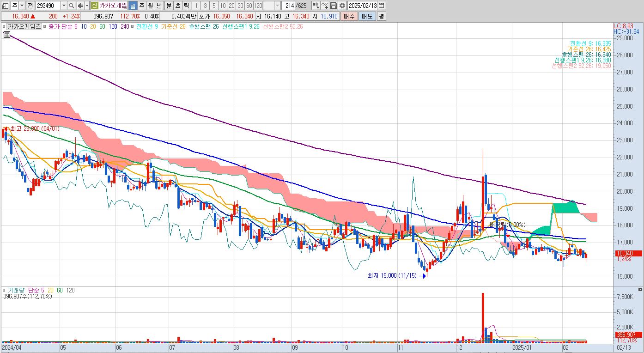Click the bar count field showing 214
Viewport: 644px width, 353px height.
pos(288,6)
